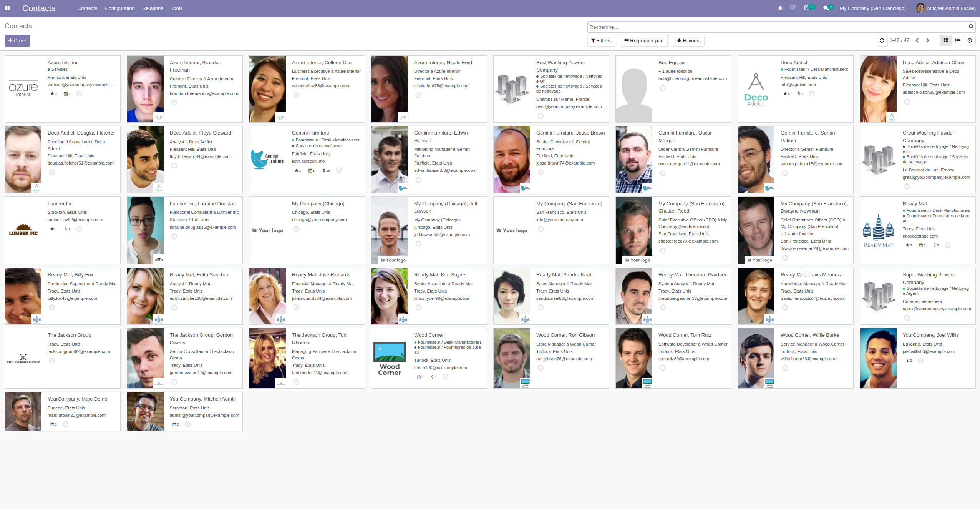This screenshot has height=509, width=980.
Task: Open meetings calendar icon on Azure Interior card
Action: pos(67,94)
